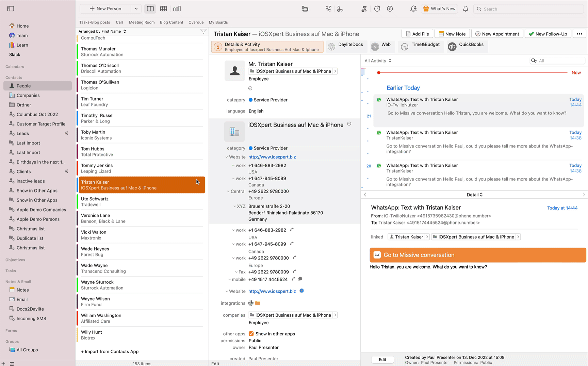The image size is (588, 366).
Task: Click Add File button
Action: [417, 34]
